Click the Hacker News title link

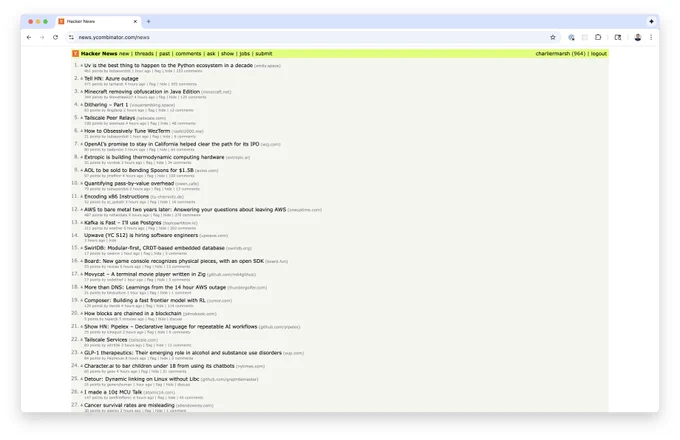click(99, 54)
